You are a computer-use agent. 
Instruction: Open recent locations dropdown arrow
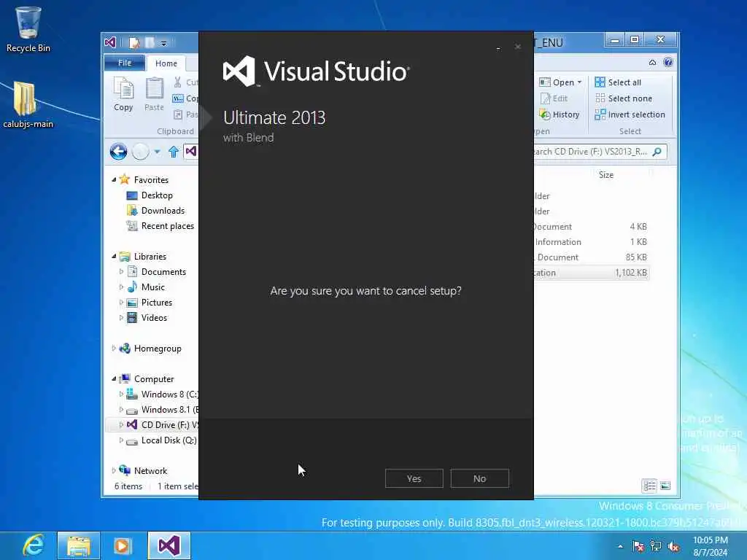coord(158,152)
